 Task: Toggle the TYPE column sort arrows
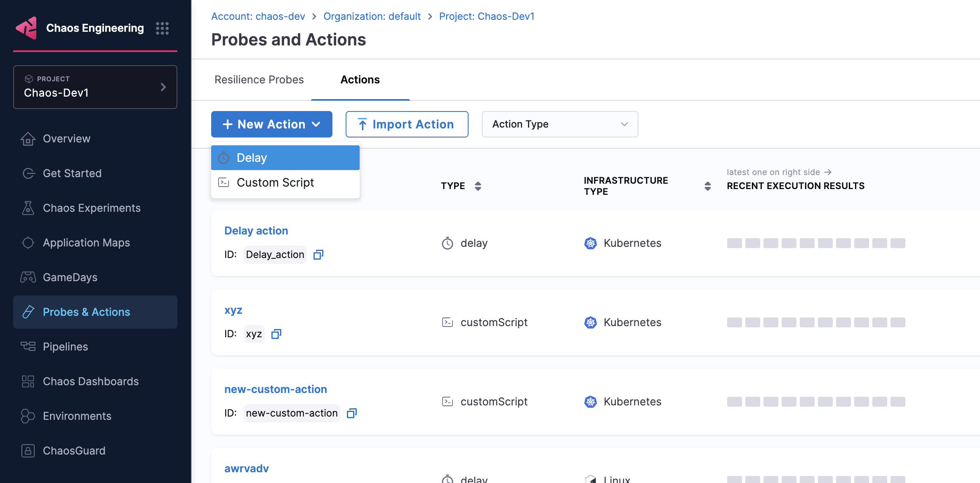[x=478, y=186]
